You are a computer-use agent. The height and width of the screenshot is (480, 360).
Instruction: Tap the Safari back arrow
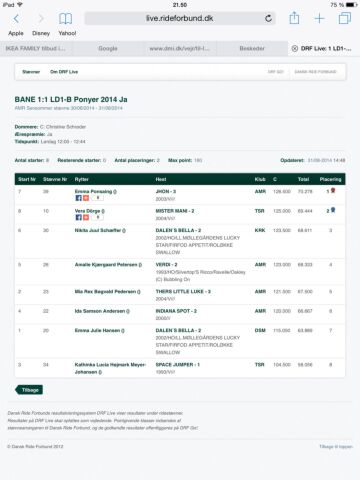pos(16,19)
